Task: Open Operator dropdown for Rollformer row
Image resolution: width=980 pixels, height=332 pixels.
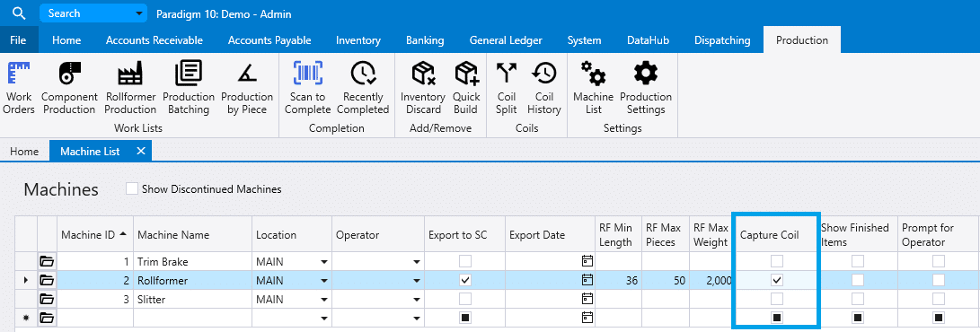Action: 416,281
